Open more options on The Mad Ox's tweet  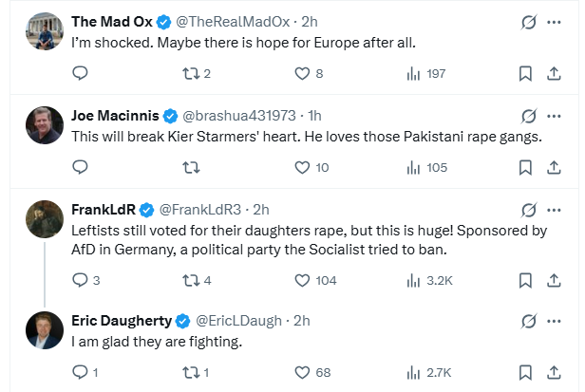point(554,21)
